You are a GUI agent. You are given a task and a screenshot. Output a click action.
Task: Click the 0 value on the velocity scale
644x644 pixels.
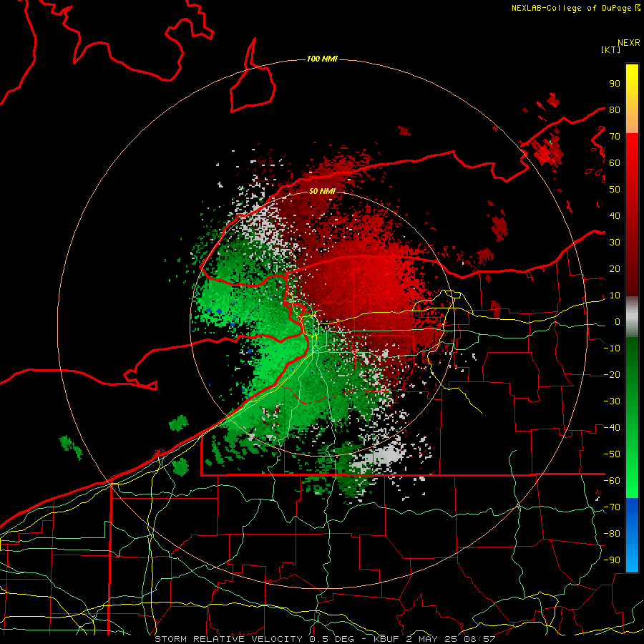(618, 322)
